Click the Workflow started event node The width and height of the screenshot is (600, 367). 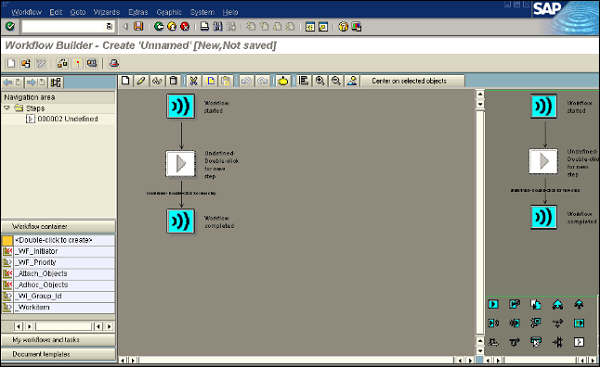point(181,106)
